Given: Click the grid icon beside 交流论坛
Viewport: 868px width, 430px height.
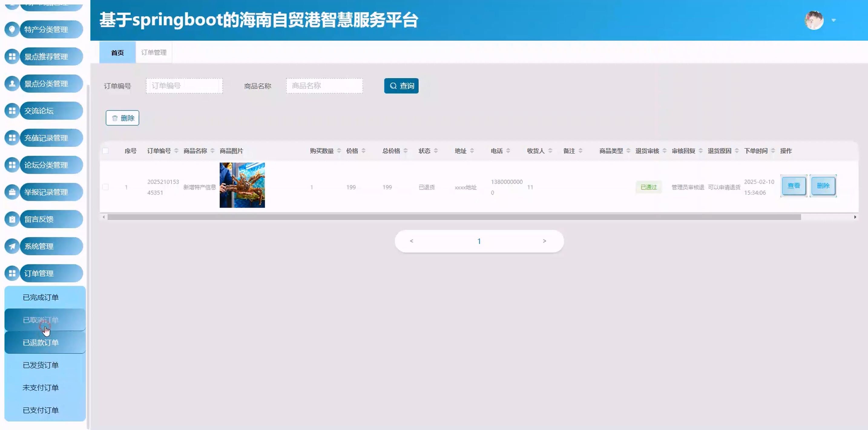Looking at the screenshot, I should (x=12, y=111).
